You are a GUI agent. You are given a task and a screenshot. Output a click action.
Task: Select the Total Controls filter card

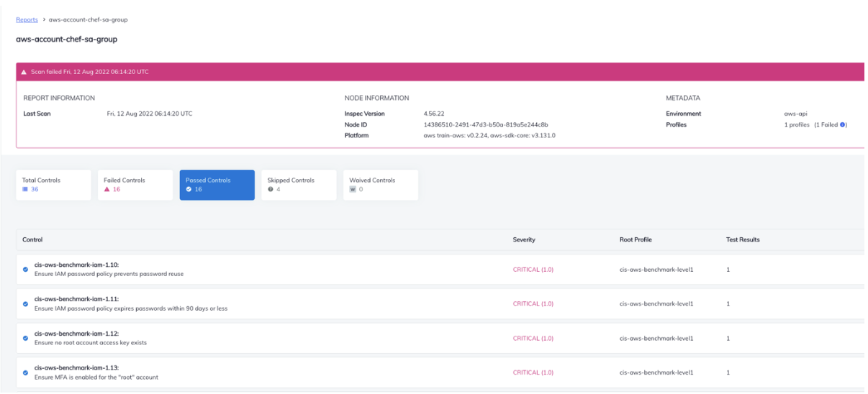55,185
